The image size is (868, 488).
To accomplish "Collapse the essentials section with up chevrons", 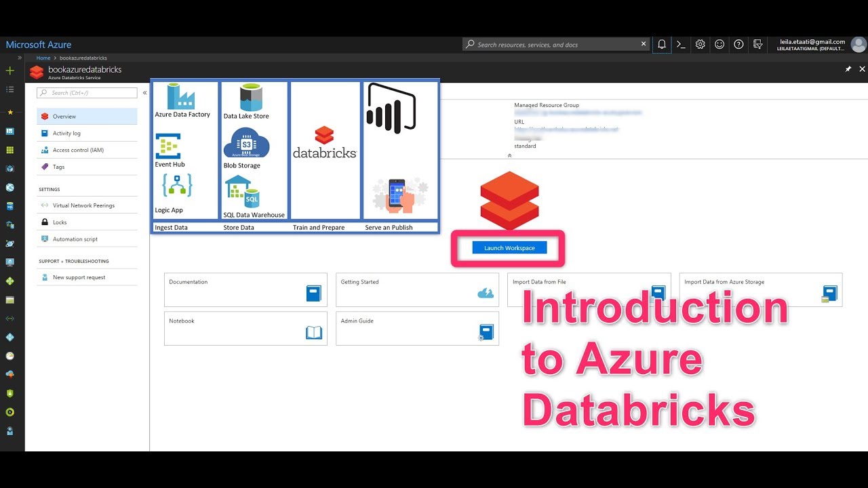I will (509, 155).
